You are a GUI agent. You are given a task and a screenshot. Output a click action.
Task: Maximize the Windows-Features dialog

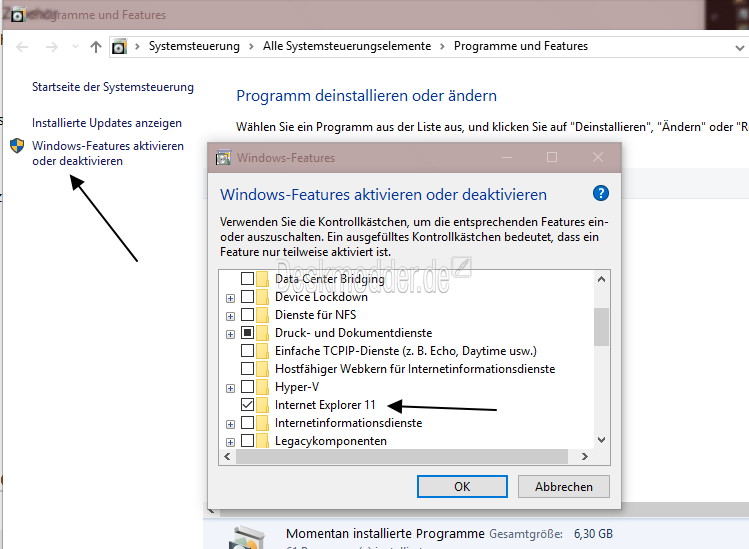click(552, 157)
